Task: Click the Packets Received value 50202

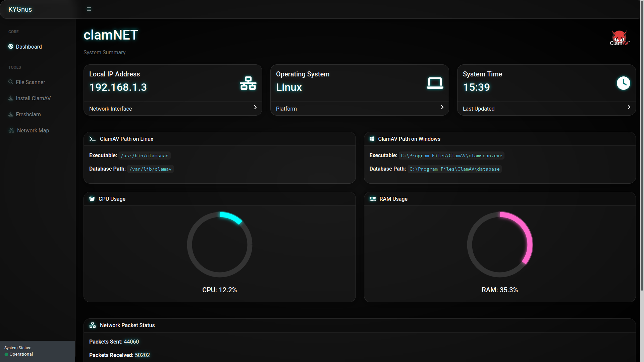Action: coord(142,355)
